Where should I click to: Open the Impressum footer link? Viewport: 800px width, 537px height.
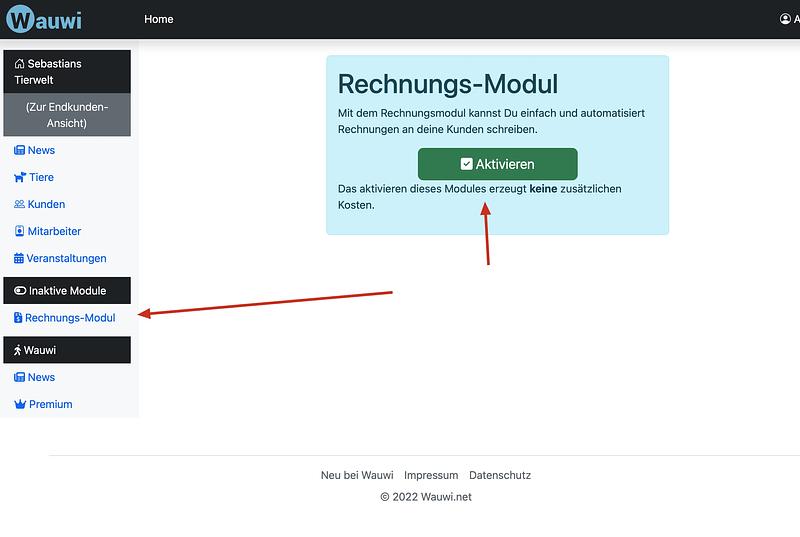[x=431, y=475]
